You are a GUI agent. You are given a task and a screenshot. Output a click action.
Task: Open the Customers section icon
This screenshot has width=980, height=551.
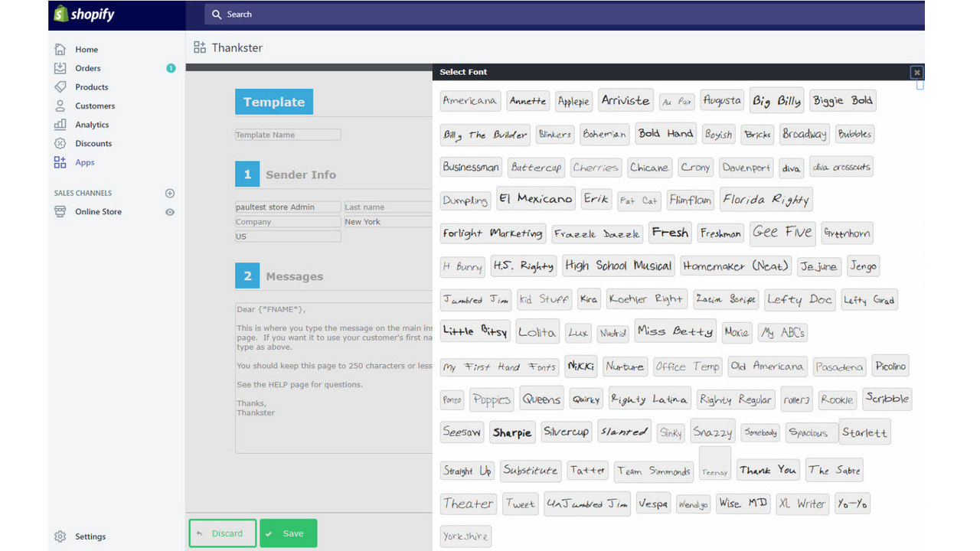[x=60, y=106]
